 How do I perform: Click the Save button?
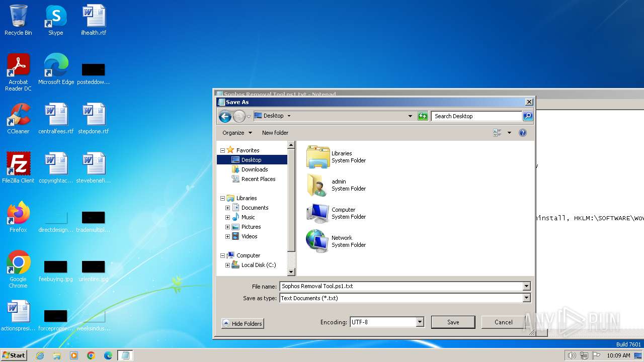pyautogui.click(x=453, y=322)
